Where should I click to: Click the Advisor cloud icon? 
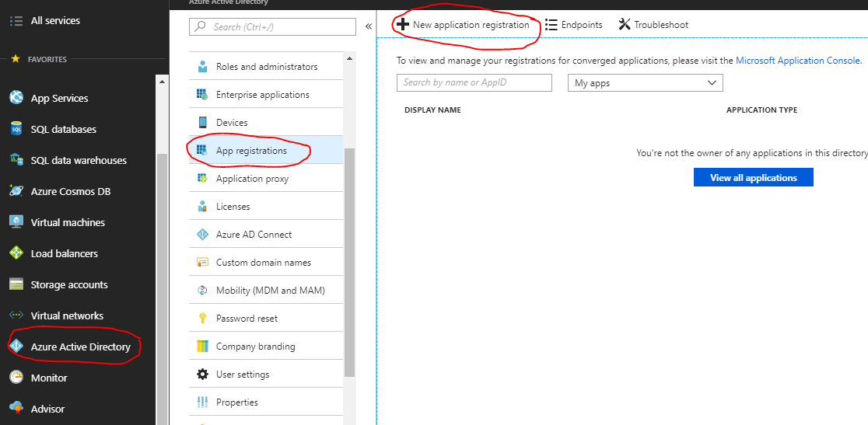[x=16, y=409]
